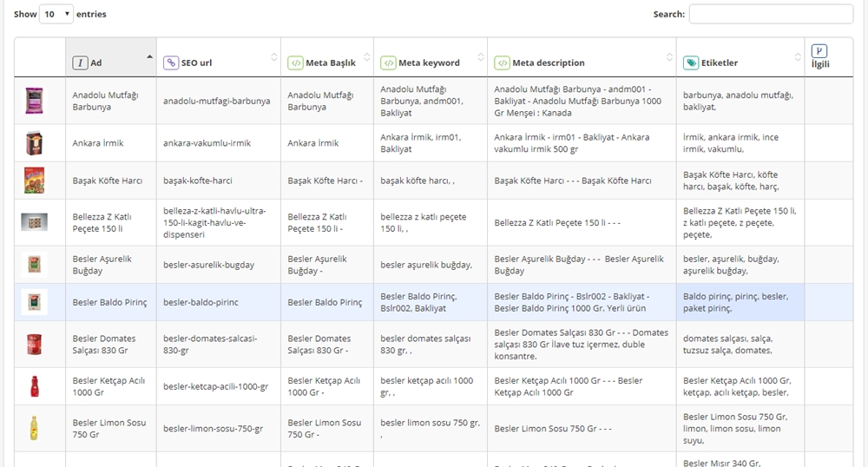The height and width of the screenshot is (467, 868).
Task: Select the Ad cell 'Besler Limon Sosu 750 Gr'
Action: 111,428
